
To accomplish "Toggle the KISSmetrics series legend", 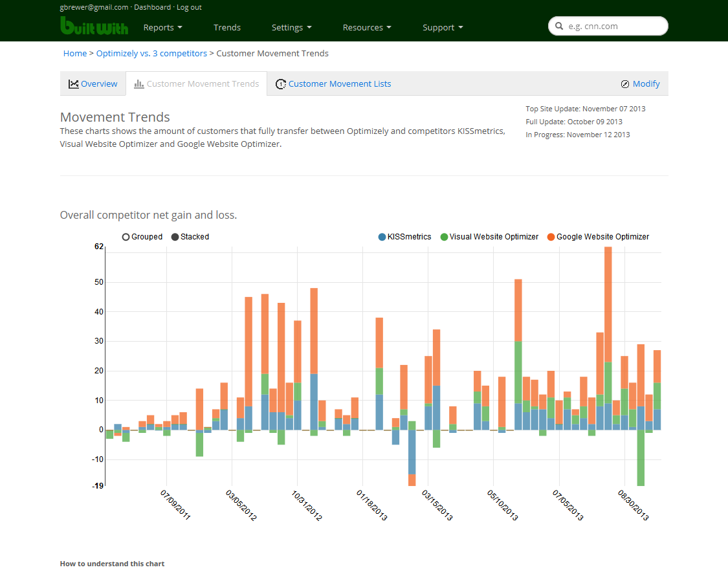I will [404, 237].
